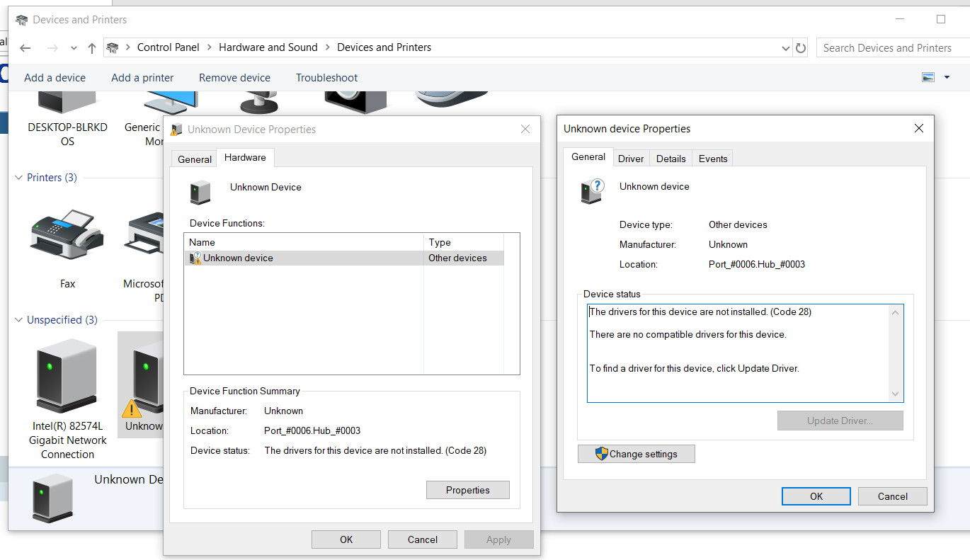This screenshot has width=970, height=560.
Task: Click the Search Devices and Printers field
Action: (891, 48)
